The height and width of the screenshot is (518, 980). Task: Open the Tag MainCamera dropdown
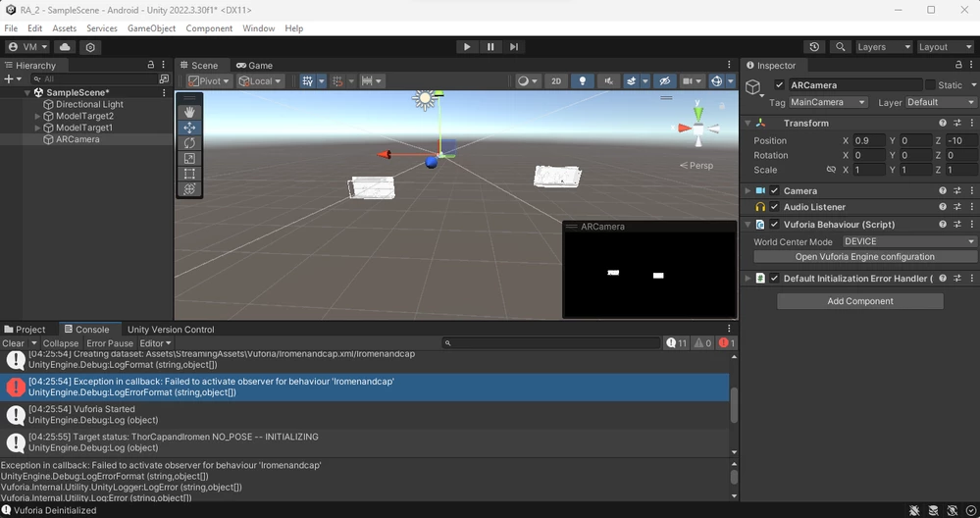(828, 102)
